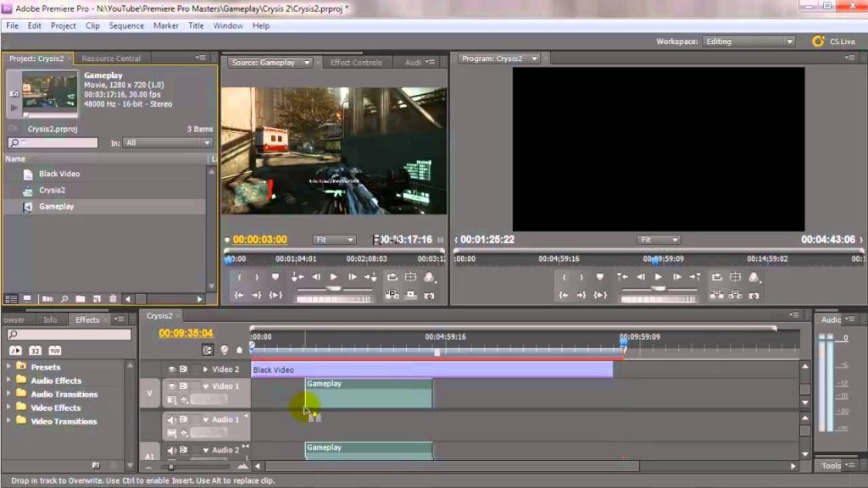This screenshot has width=868, height=488.
Task: Click the New Bin folder icon in Project panel
Action: click(x=80, y=299)
